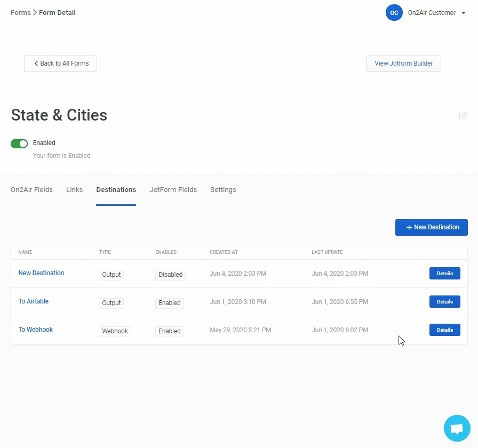Open Details for To Webhook row

(x=444, y=330)
